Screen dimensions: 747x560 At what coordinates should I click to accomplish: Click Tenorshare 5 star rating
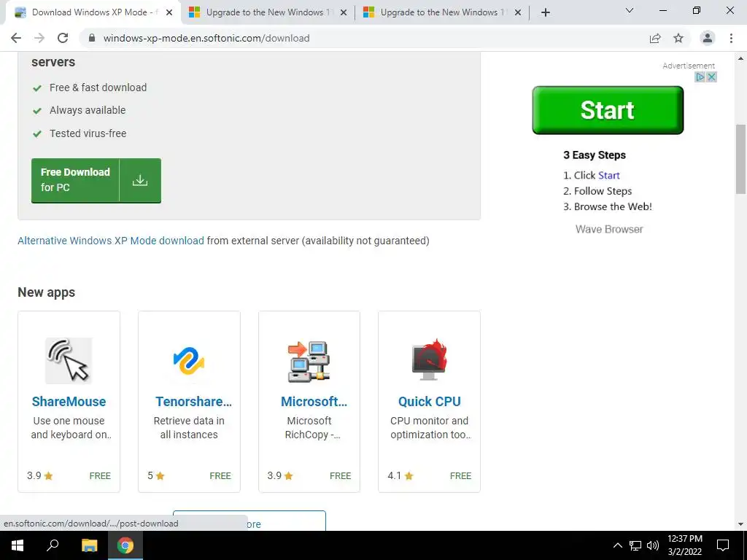[x=156, y=475]
